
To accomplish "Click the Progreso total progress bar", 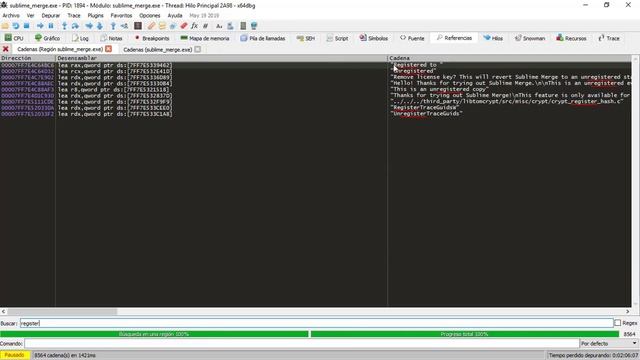I will (464, 334).
